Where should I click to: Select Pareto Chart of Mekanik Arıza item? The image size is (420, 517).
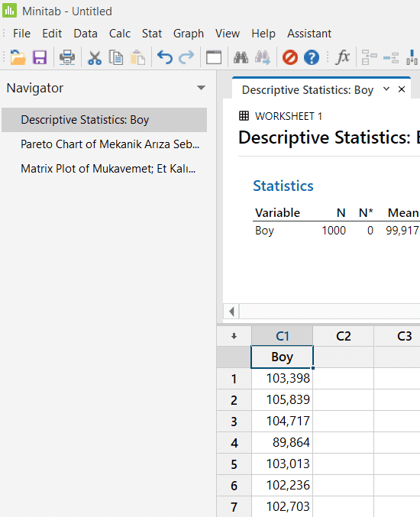(x=104, y=144)
